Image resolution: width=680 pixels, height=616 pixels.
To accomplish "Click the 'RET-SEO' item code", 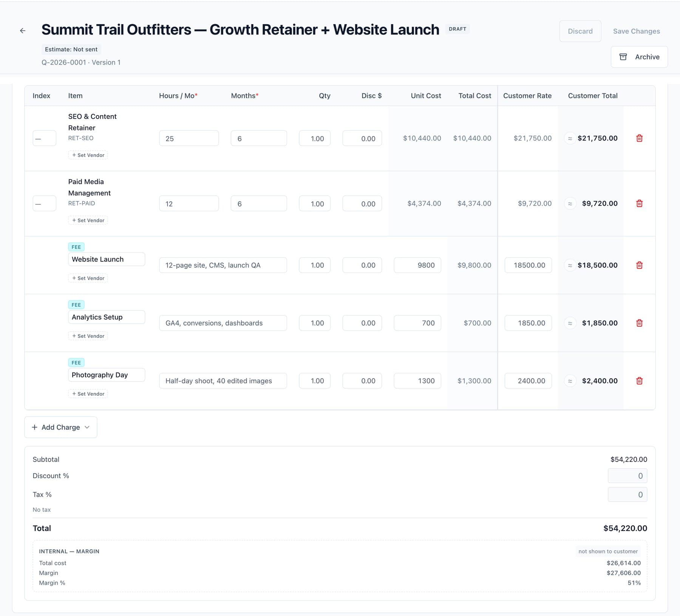I will [80, 138].
